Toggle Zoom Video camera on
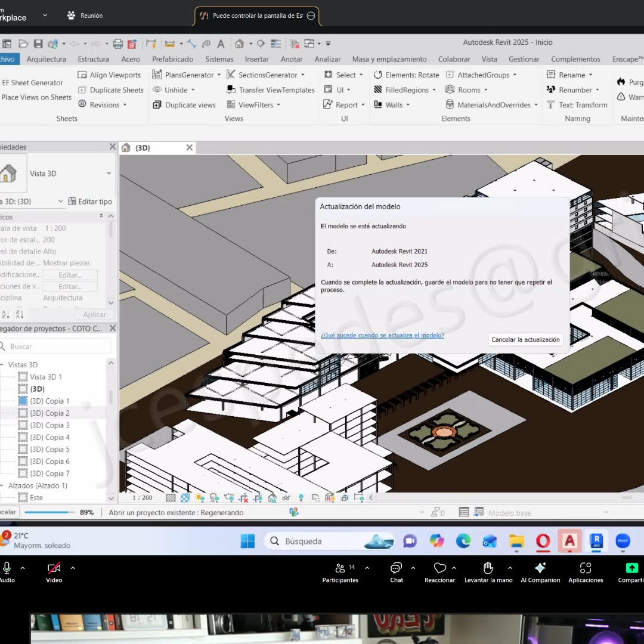The width and height of the screenshot is (644, 644). 54,572
